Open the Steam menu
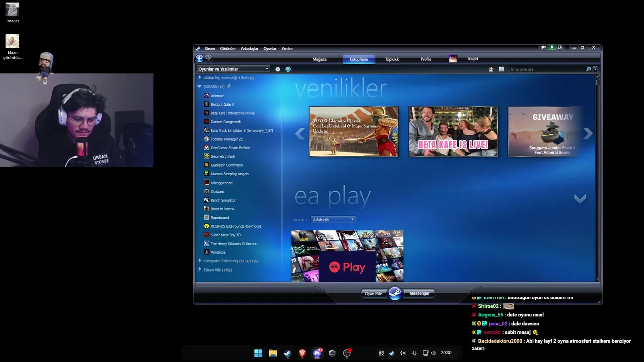The width and height of the screenshot is (644, 362). coord(210,49)
